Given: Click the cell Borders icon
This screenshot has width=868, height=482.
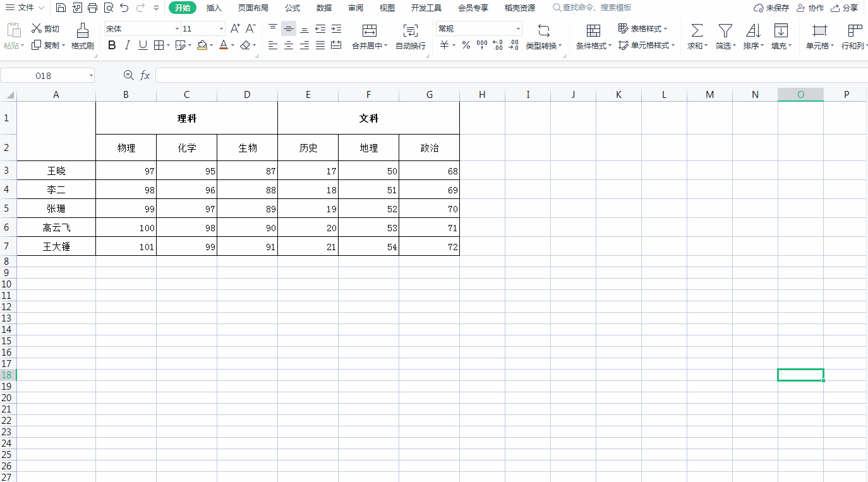Looking at the screenshot, I should click(x=159, y=45).
